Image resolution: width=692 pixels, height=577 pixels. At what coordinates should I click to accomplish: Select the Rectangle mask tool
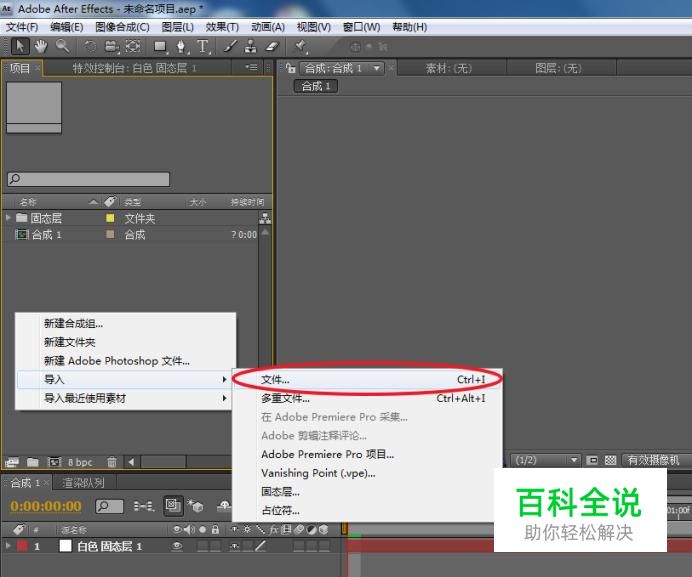point(160,46)
